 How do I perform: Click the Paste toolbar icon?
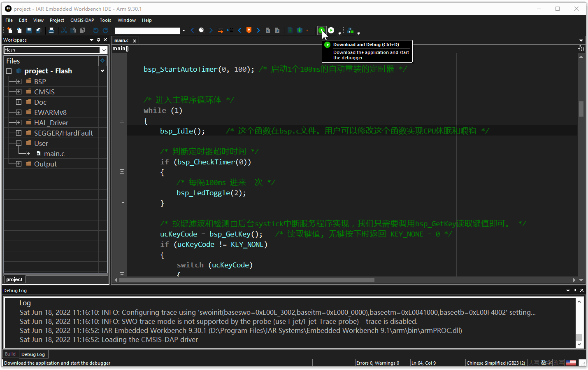pos(82,30)
